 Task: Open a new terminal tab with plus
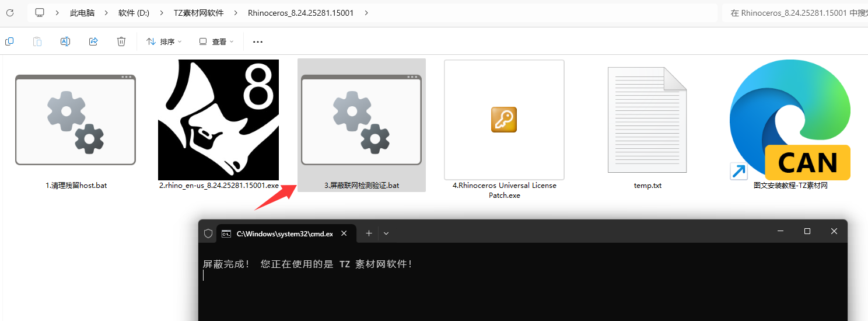pos(369,233)
